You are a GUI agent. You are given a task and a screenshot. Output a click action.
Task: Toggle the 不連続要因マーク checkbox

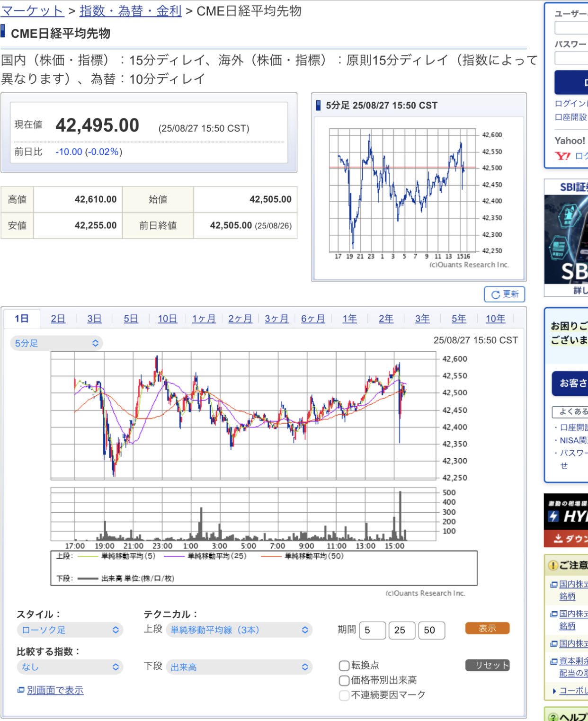coord(344,695)
